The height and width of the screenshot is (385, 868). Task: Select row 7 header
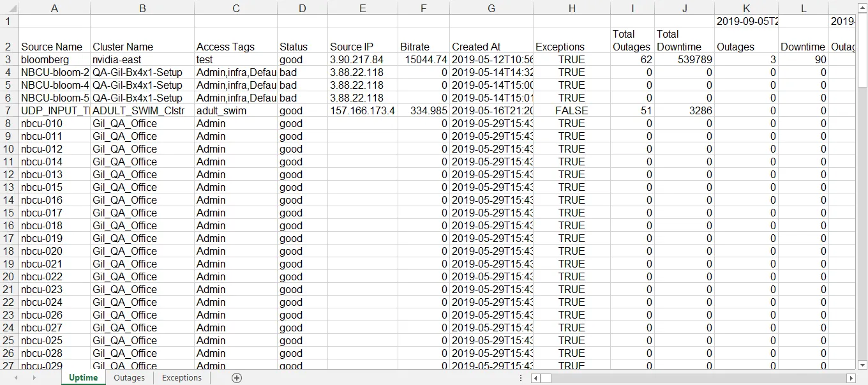(x=9, y=110)
